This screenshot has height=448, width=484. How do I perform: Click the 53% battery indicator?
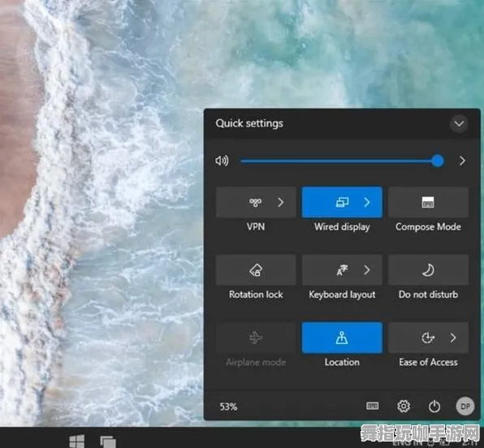[x=228, y=407]
